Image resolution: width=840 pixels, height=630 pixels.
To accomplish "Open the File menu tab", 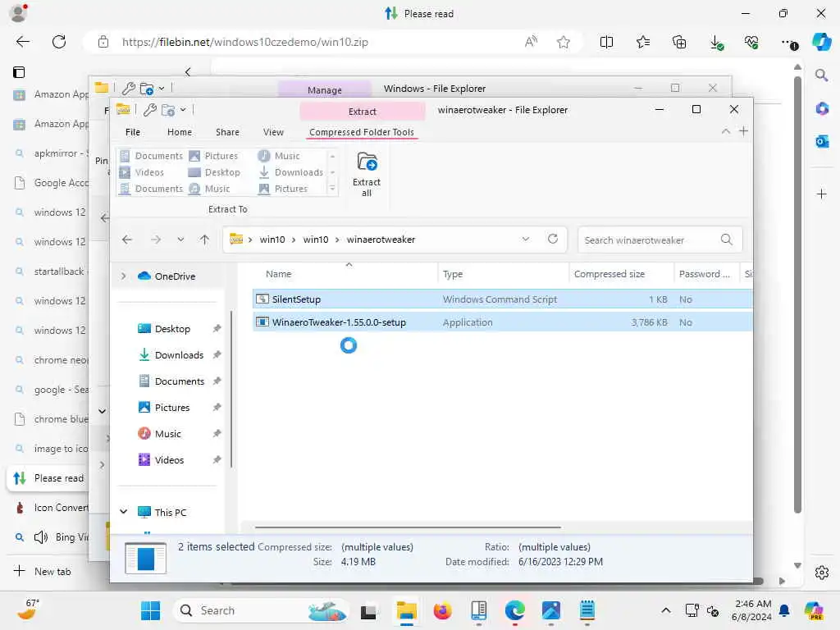I will coord(132,132).
